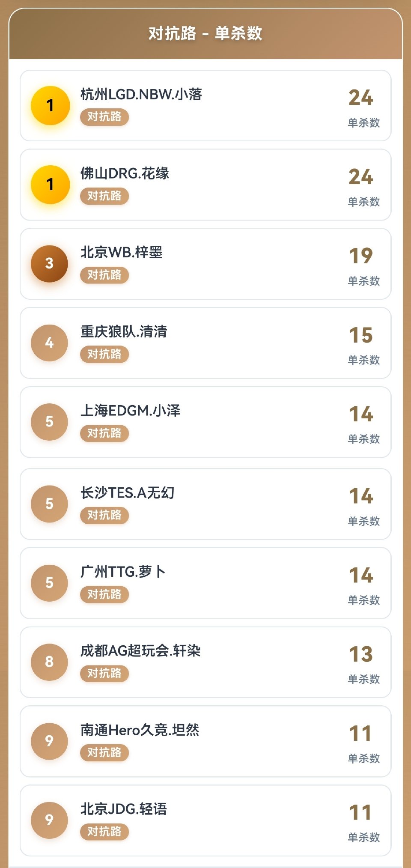Click the rank 5 badge next to 广州TTG.萝卜
Screen dimensions: 411x868
pos(50,583)
